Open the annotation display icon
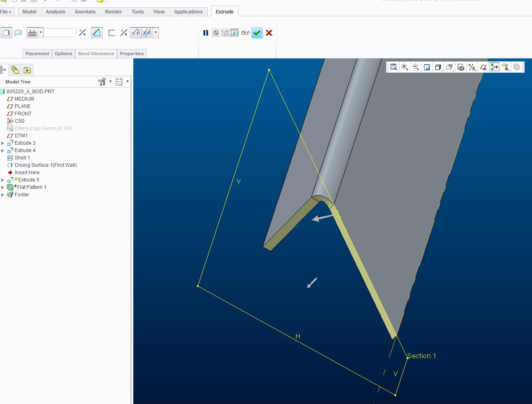The height and width of the screenshot is (404, 532). coord(506,67)
